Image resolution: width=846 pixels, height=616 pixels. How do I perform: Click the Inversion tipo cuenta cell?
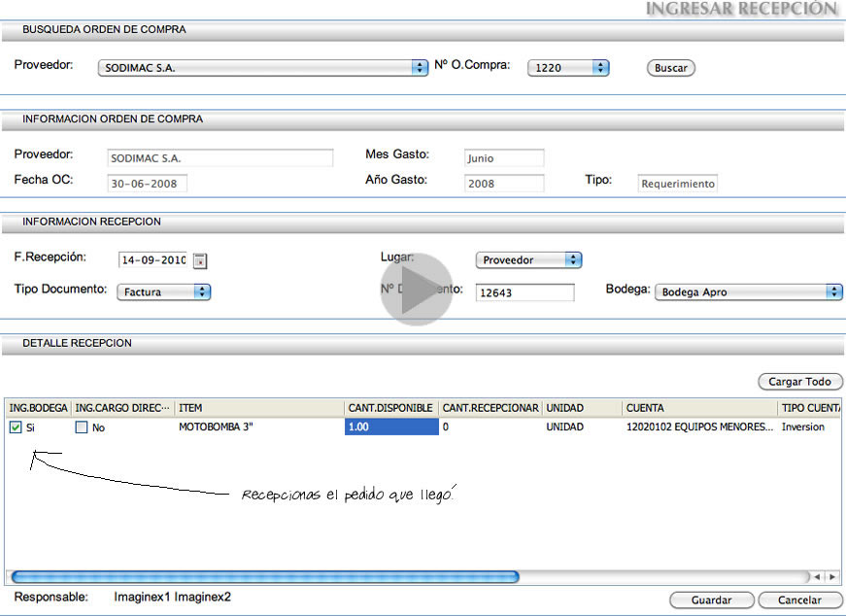coord(809,428)
